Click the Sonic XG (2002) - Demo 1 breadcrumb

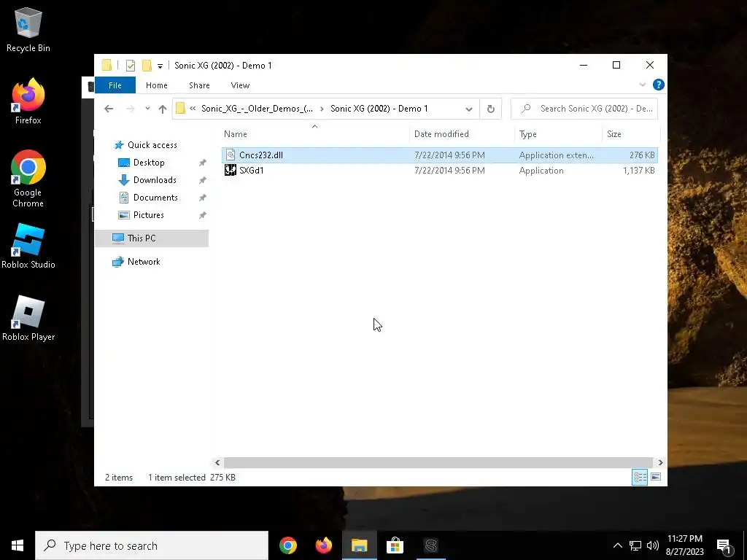click(379, 109)
